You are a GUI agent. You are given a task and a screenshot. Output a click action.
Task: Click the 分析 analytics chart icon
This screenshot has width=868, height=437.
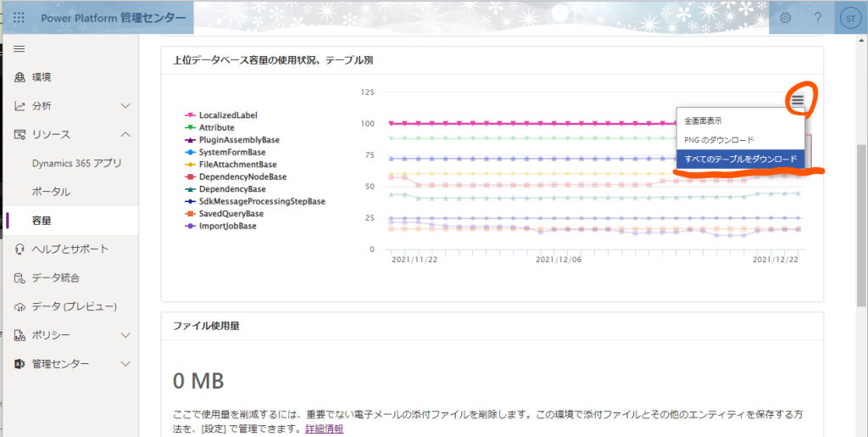(x=19, y=106)
